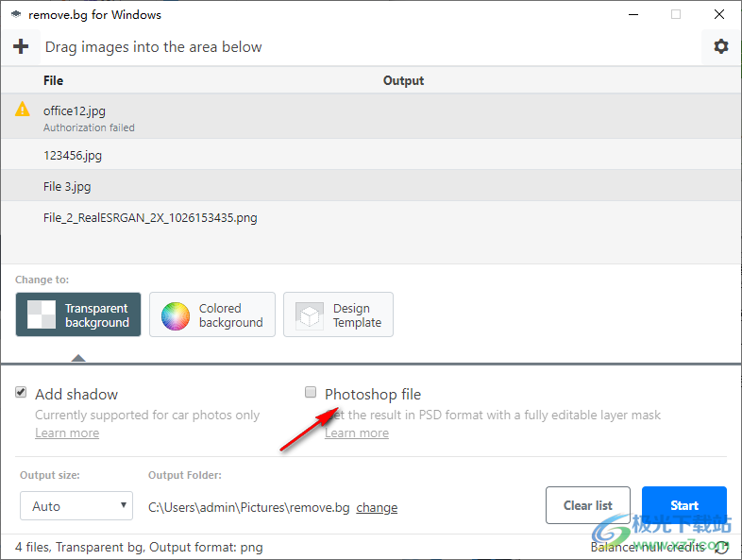Open Learn more link under Photoshop file

tap(357, 433)
